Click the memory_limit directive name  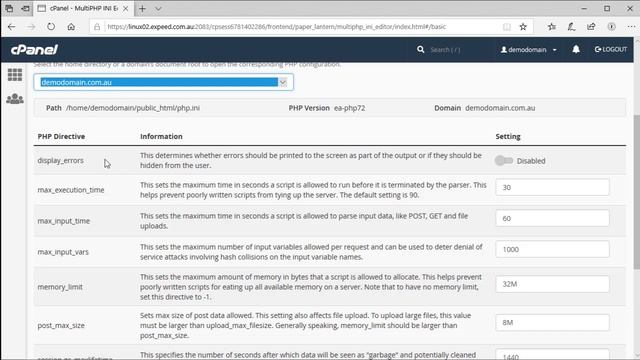click(x=60, y=287)
